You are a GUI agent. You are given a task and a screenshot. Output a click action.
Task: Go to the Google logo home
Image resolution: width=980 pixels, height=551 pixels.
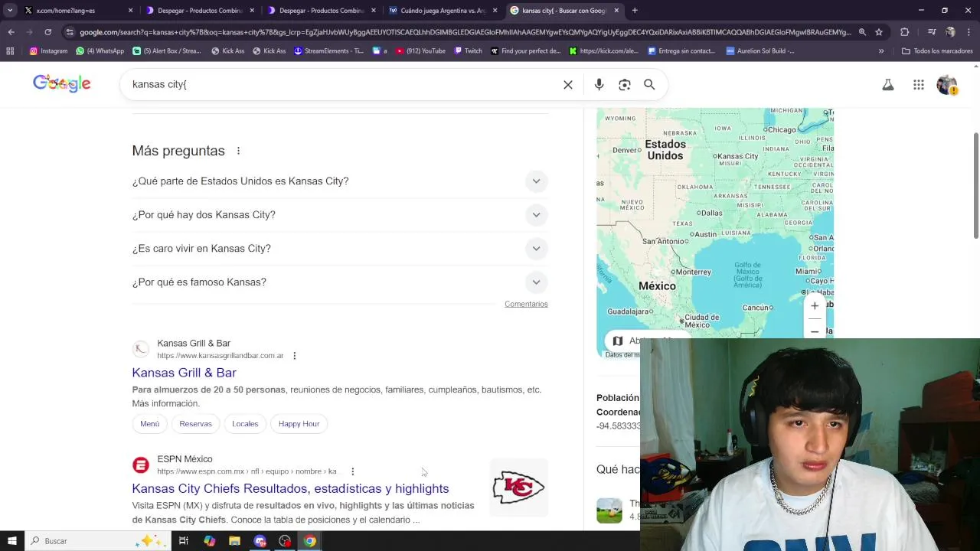tap(62, 84)
